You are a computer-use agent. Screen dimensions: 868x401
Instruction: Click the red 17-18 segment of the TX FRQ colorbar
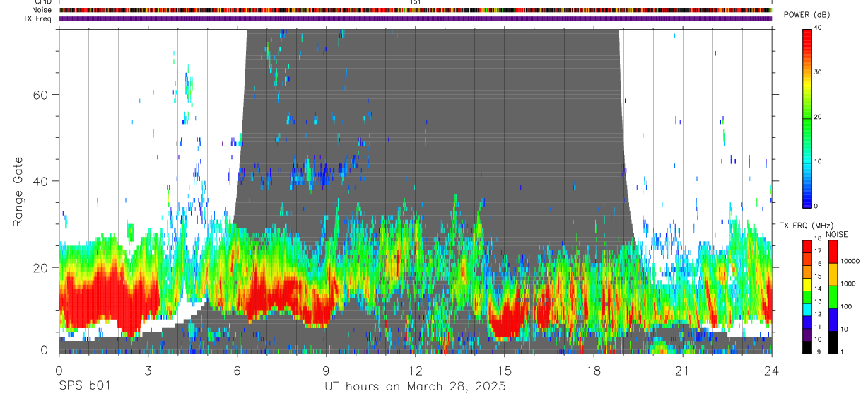point(807,247)
